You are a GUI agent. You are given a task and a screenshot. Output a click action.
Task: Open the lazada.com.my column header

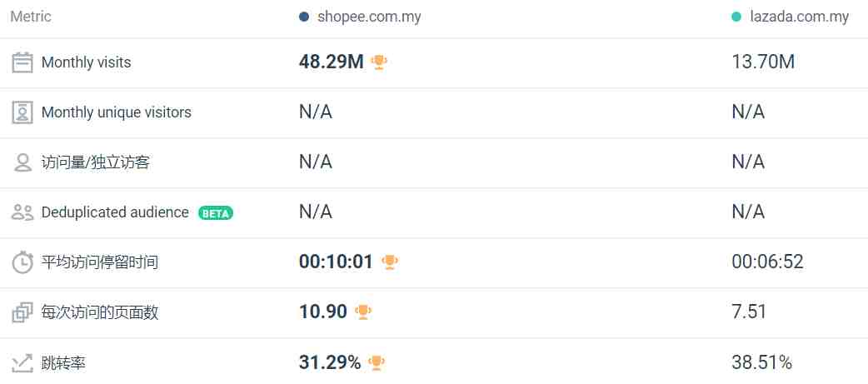click(x=800, y=17)
